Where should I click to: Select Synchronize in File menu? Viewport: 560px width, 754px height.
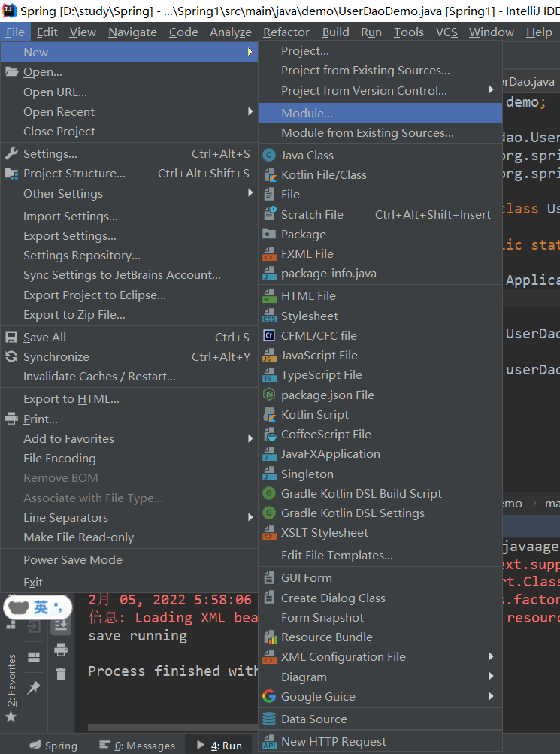129,357
